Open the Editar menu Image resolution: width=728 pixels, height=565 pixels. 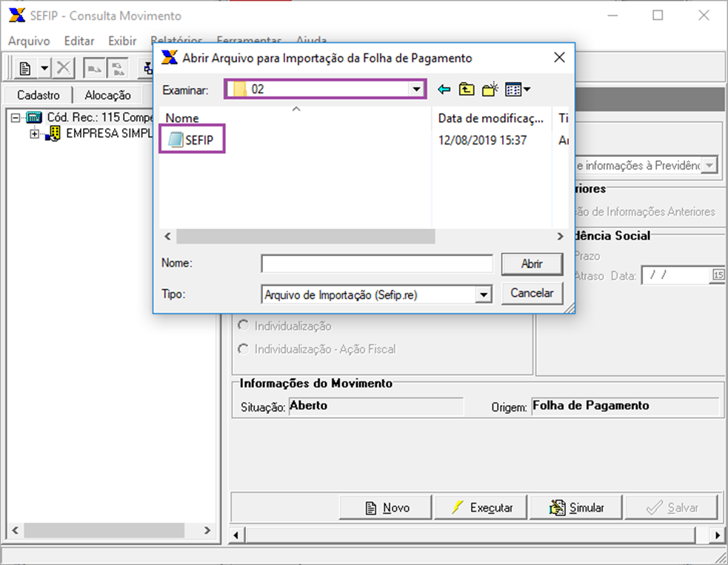tap(79, 41)
